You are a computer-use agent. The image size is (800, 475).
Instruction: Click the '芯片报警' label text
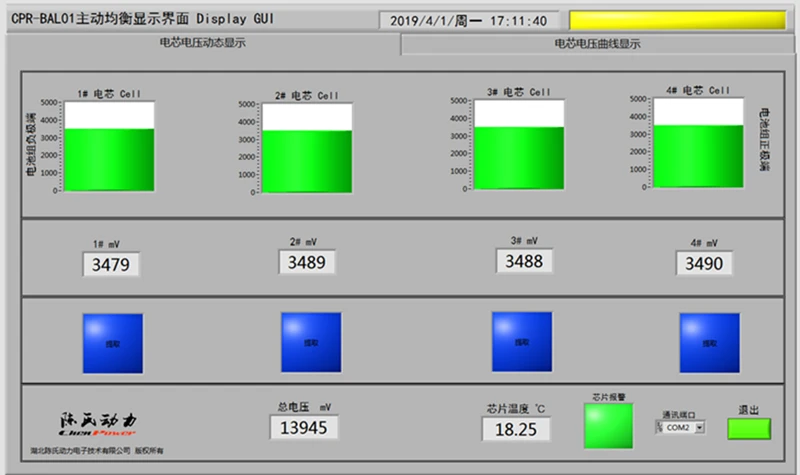(x=609, y=397)
